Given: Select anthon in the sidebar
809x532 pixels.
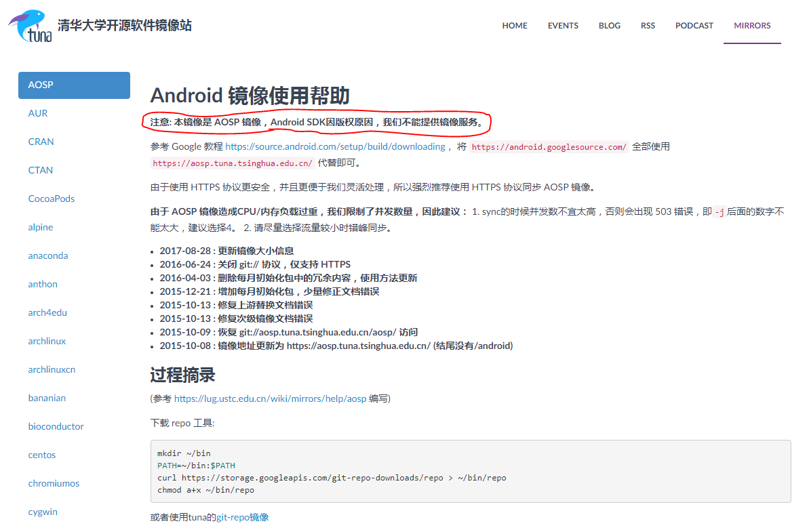Looking at the screenshot, I should coord(42,284).
